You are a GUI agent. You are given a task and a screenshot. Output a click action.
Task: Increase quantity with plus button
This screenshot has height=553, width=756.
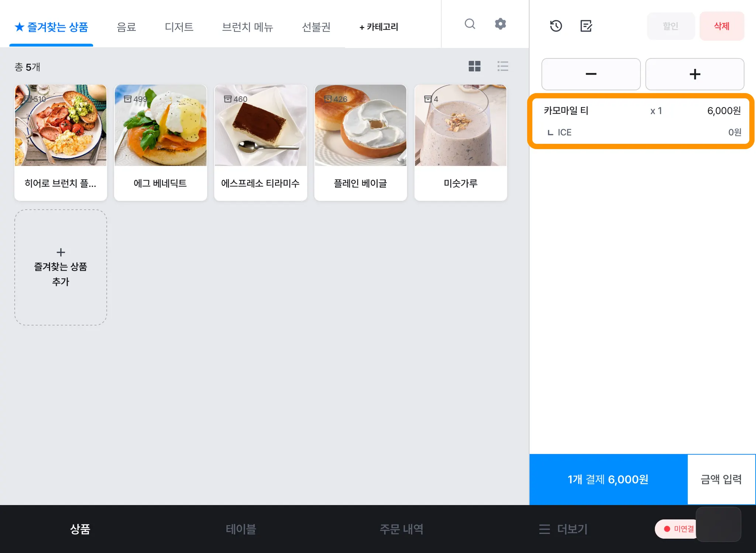(x=694, y=74)
